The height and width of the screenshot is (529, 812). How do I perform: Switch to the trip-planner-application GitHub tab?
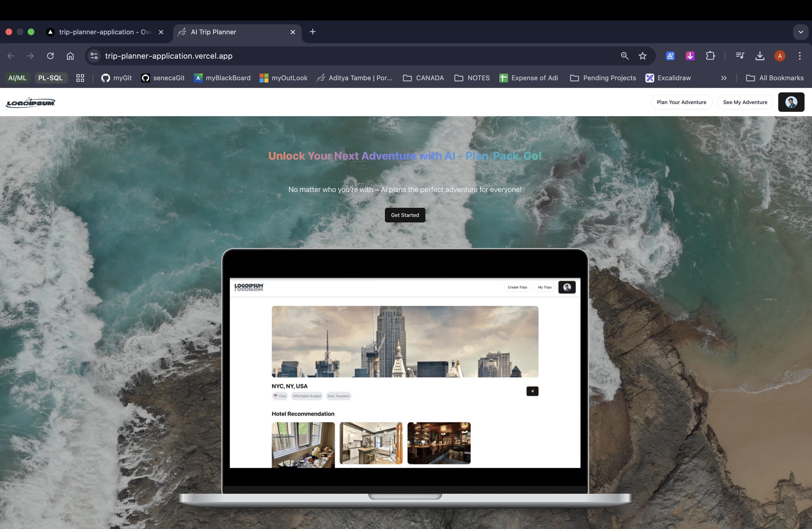coord(105,32)
